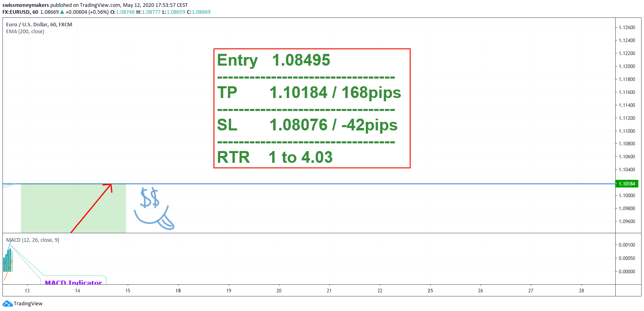Click date 26 on the time axis
This screenshot has height=311, width=644.
coord(481,291)
